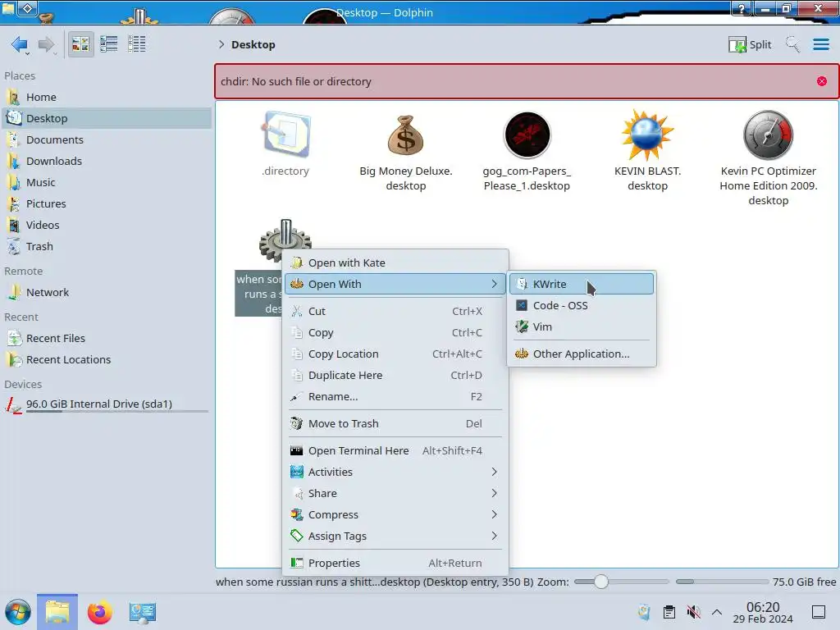Open Home in Places
This screenshot has height=630, width=840.
click(x=107, y=97)
